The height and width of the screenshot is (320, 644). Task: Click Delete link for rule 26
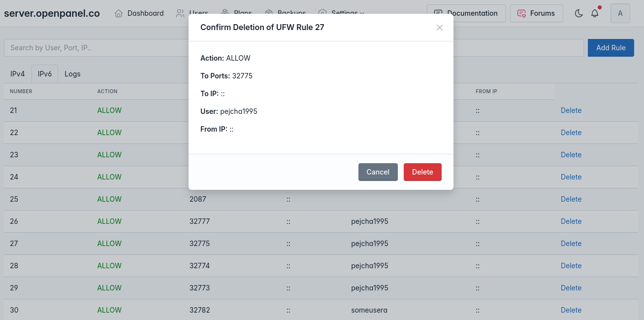(x=571, y=221)
